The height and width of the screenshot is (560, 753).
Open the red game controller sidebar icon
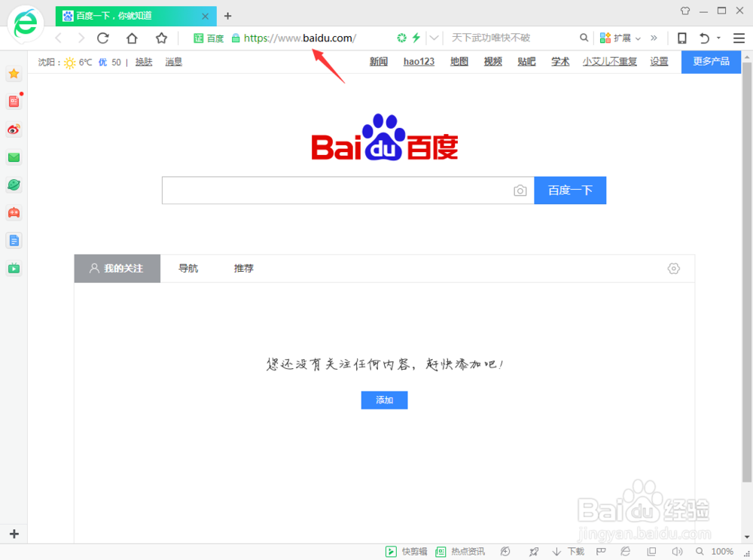pos(14,212)
